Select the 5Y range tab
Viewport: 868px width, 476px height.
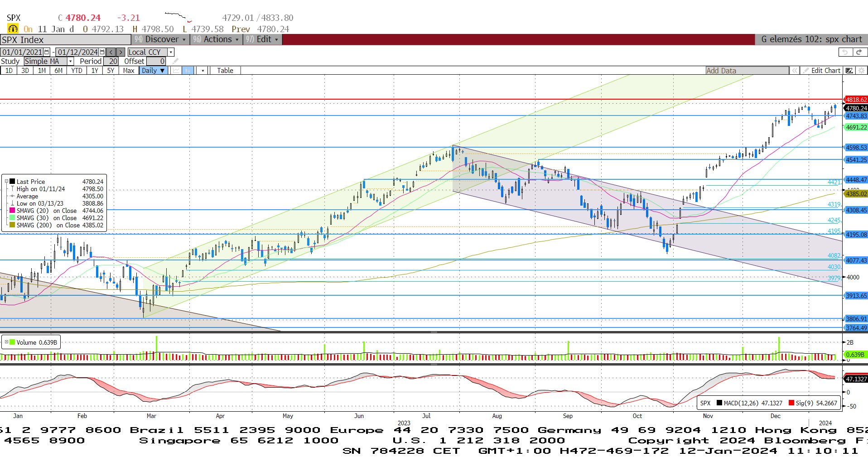tap(111, 70)
